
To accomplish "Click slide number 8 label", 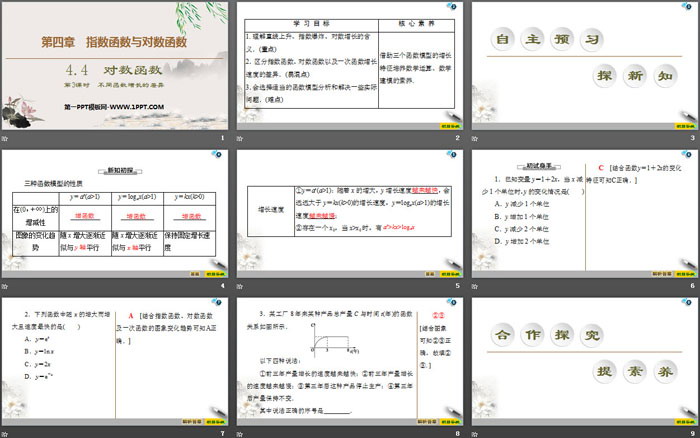I will [458, 434].
